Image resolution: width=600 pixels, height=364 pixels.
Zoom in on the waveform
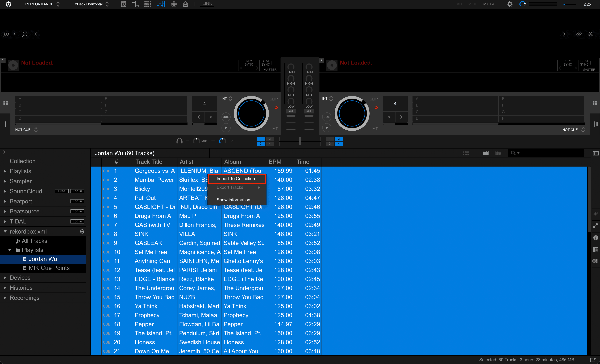[x=6, y=34]
